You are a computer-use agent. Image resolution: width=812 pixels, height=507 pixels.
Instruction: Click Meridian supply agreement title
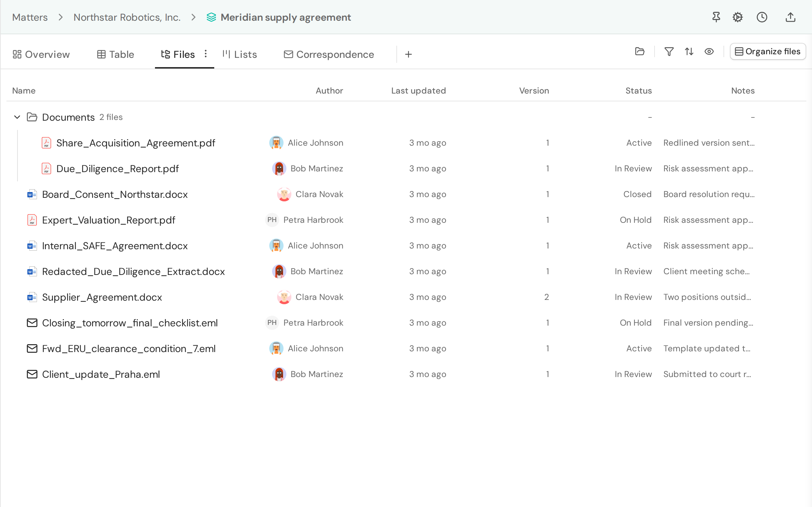(286, 17)
